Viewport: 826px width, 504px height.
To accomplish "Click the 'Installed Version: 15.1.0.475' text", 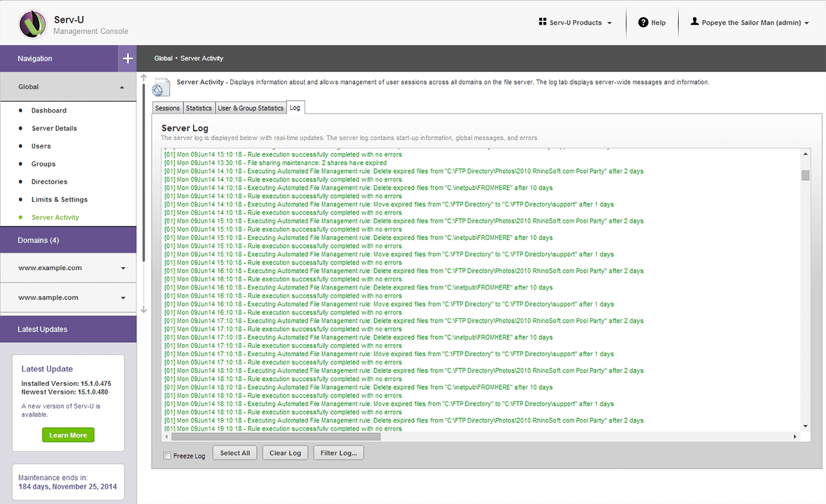I will click(x=66, y=384).
